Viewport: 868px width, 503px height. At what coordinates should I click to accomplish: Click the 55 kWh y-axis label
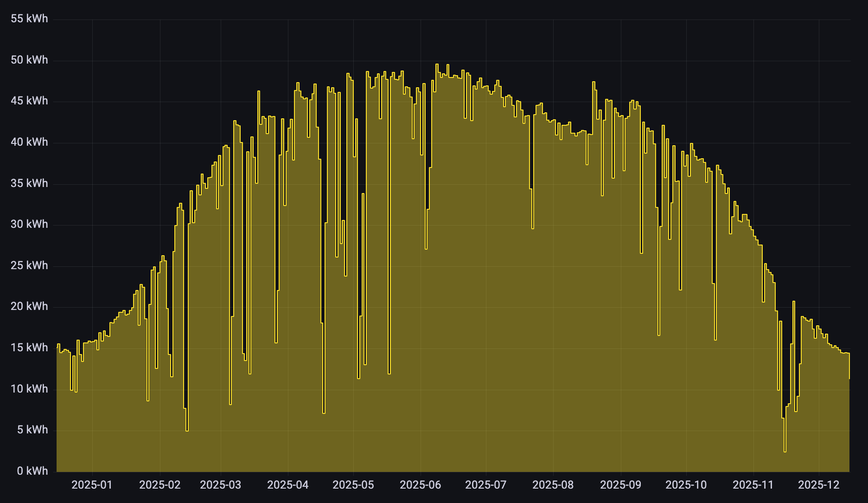(29, 19)
